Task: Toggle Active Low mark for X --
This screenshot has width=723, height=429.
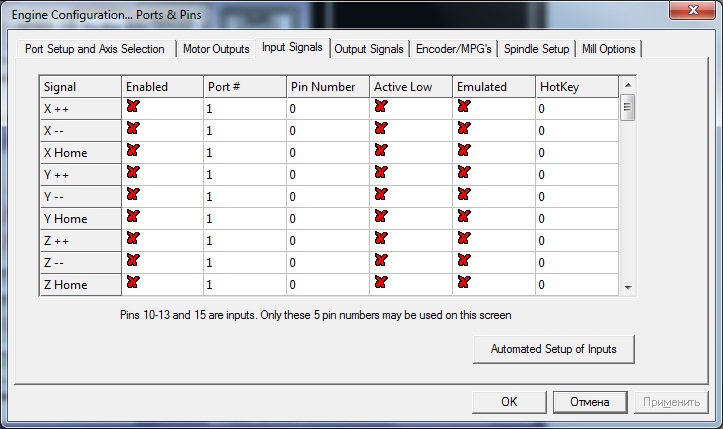Action: pos(381,128)
